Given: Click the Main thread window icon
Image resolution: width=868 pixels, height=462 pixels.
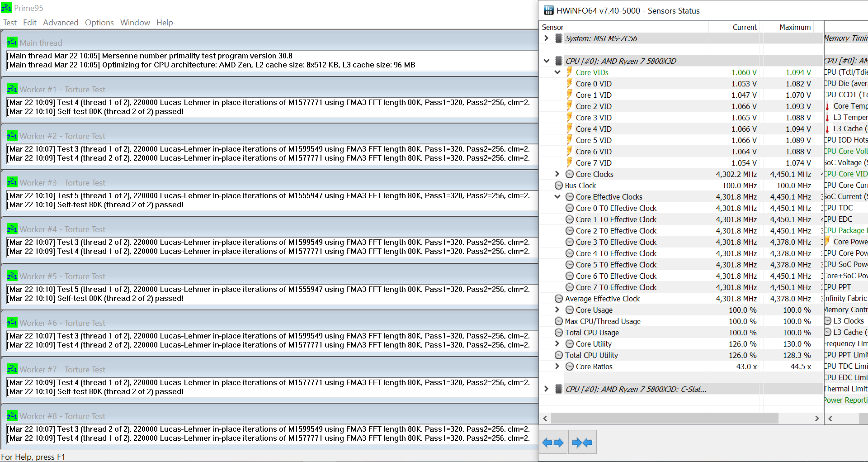Looking at the screenshot, I should click(12, 43).
